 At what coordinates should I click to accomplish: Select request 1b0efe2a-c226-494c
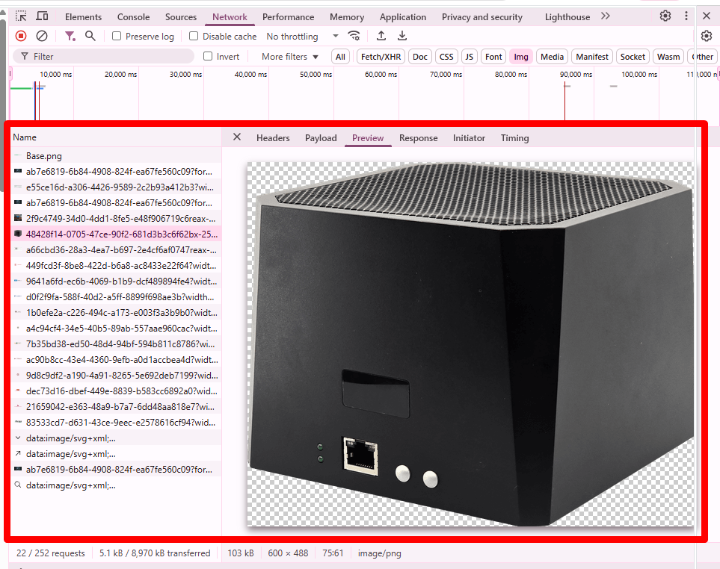point(116,312)
